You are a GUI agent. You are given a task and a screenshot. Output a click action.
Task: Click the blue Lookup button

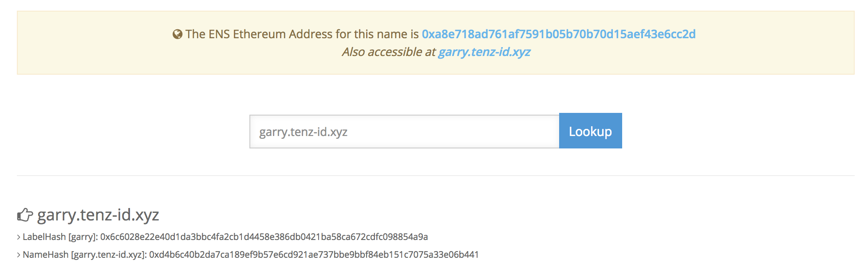pos(590,131)
